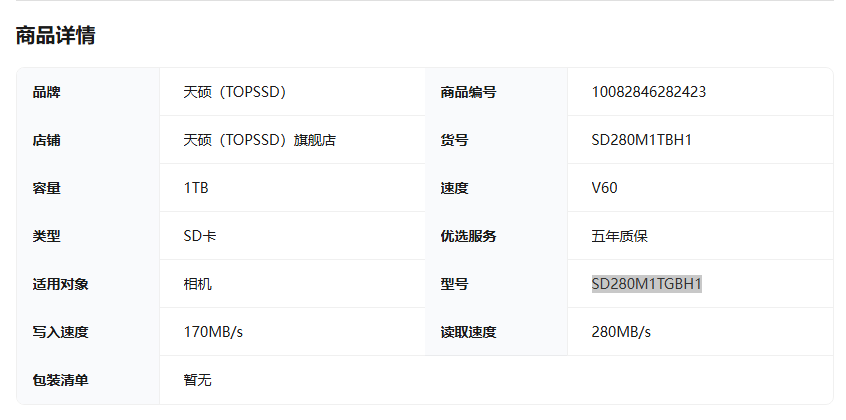Viewport: 846px width, 420px height.
Task: Click the 170MB/s write speed value
Action: point(213,331)
